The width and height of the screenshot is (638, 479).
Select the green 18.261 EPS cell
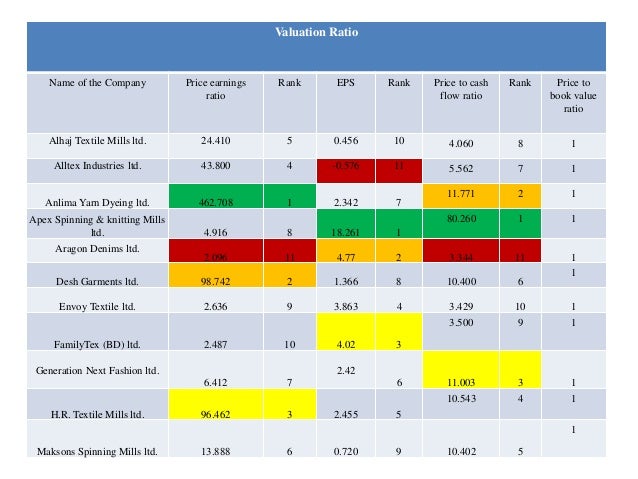[x=346, y=223]
